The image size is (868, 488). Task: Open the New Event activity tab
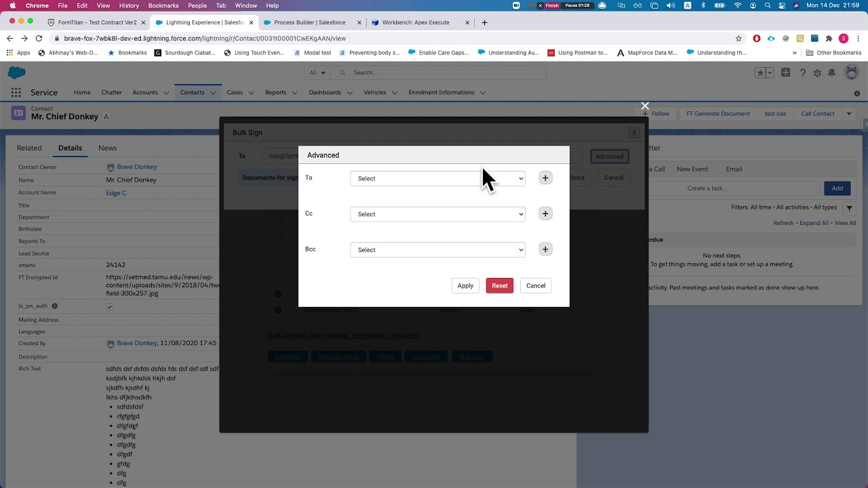click(x=692, y=169)
